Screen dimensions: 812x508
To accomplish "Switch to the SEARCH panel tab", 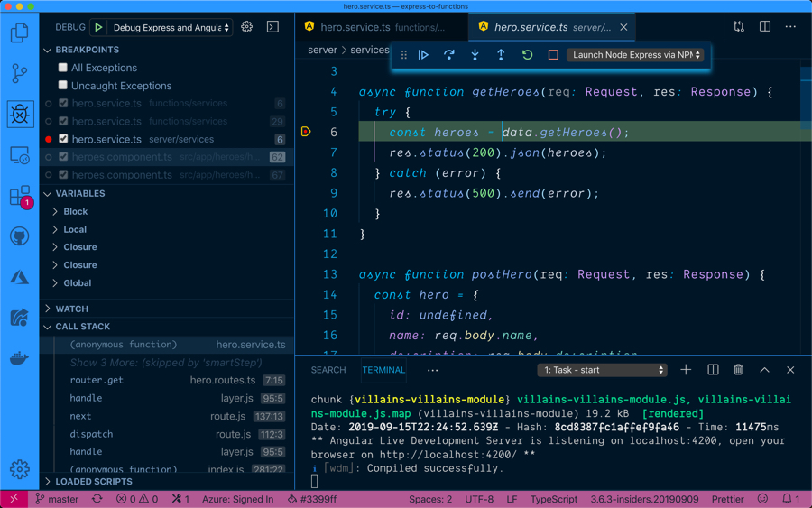I will tap(328, 370).
